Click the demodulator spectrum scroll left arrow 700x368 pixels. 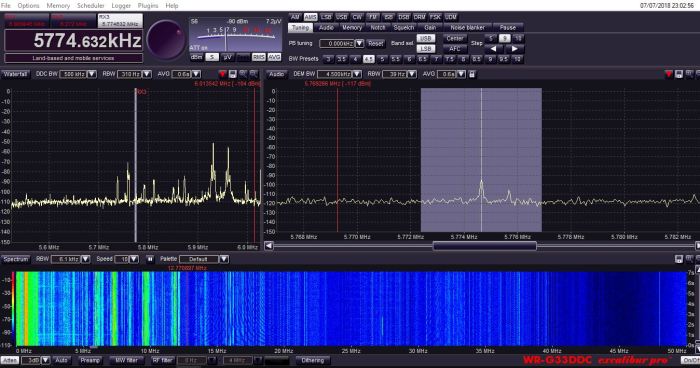click(x=269, y=246)
